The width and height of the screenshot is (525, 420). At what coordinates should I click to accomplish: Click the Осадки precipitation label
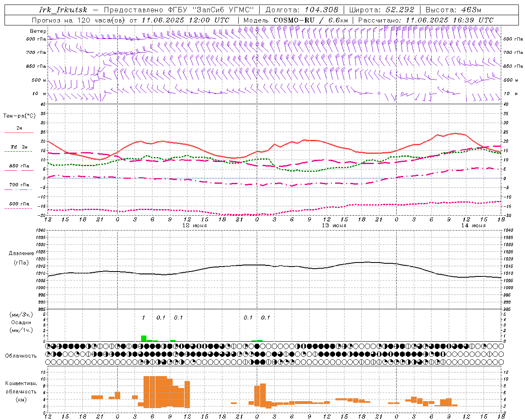pos(21,322)
